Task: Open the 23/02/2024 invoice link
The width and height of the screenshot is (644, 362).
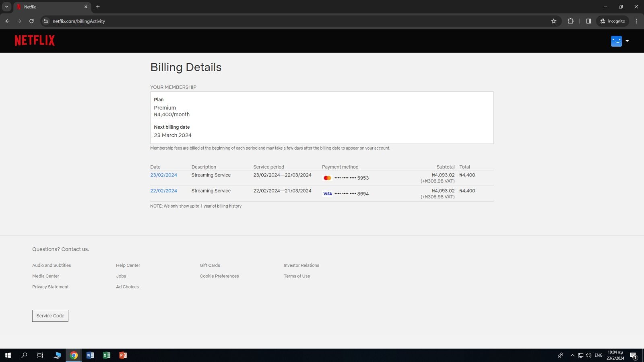Action: click(x=163, y=175)
